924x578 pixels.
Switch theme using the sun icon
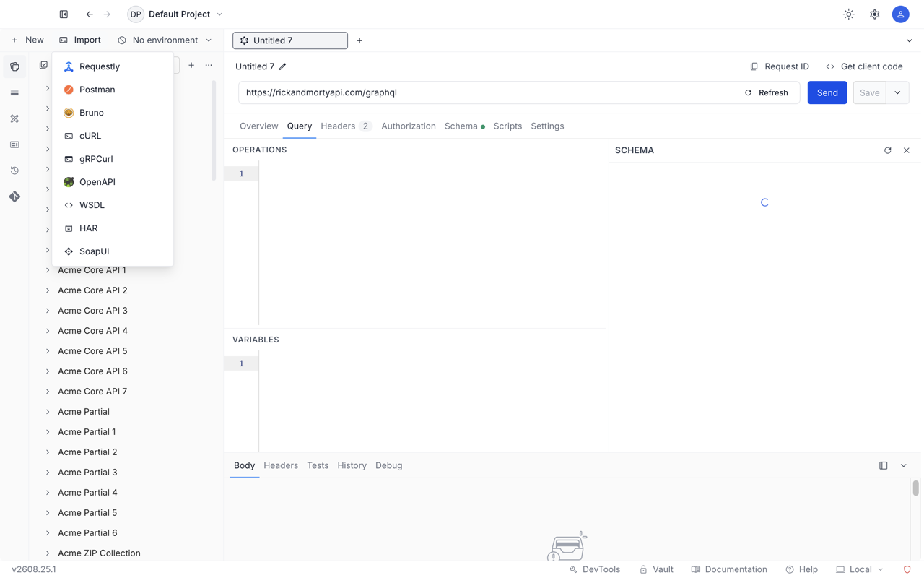(x=849, y=14)
